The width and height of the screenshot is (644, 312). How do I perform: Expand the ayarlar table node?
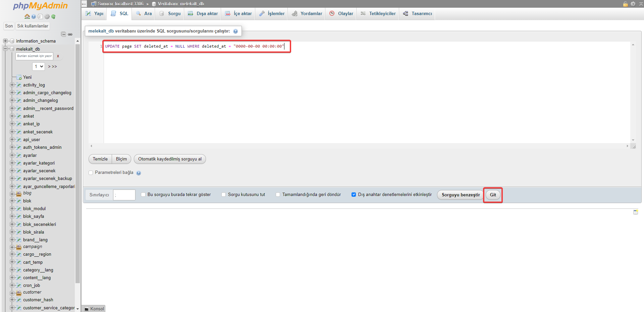point(12,155)
